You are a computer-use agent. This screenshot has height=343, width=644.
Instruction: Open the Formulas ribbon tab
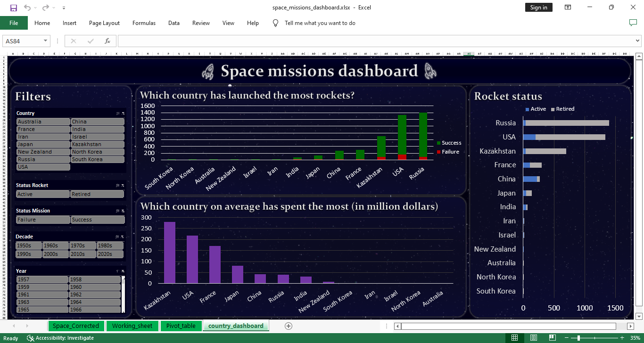coord(144,23)
